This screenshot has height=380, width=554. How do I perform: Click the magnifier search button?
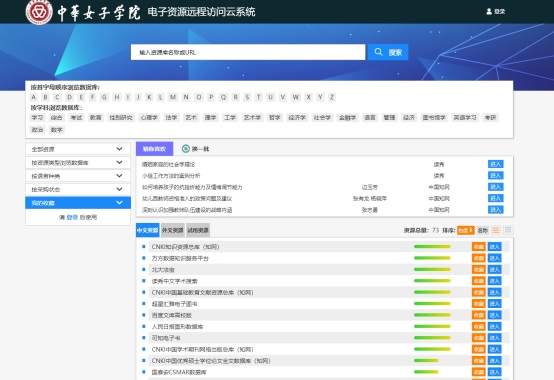[388, 52]
